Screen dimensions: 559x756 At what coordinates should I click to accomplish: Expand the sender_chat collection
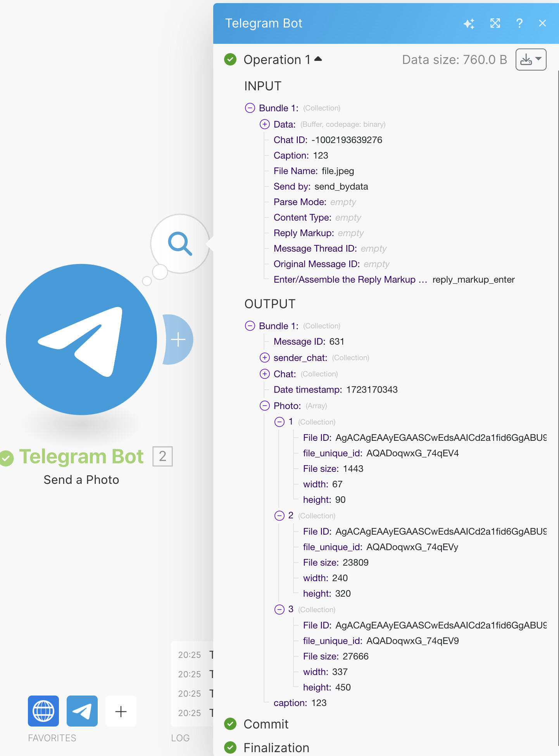pos(265,357)
